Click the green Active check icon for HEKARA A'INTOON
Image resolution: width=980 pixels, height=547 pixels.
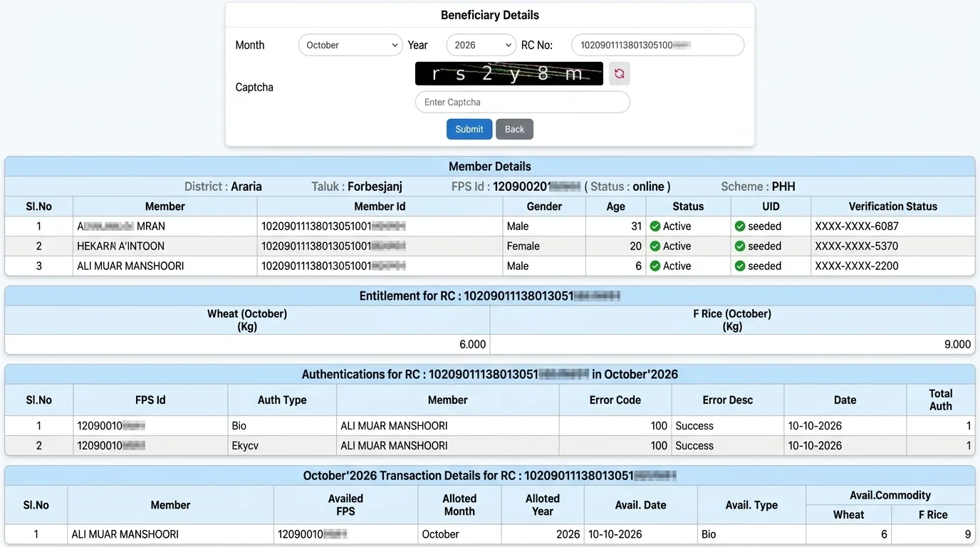[655, 246]
